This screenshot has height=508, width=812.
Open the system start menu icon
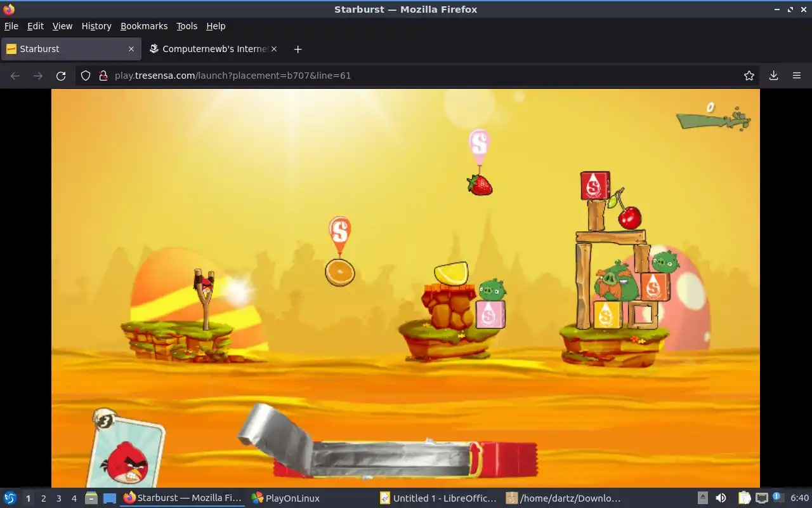click(x=10, y=498)
